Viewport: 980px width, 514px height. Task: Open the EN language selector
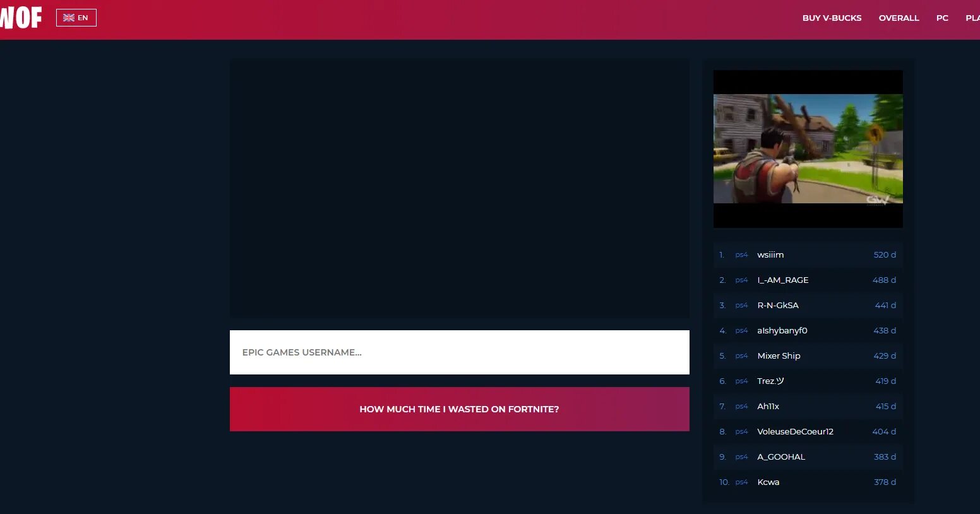click(76, 18)
